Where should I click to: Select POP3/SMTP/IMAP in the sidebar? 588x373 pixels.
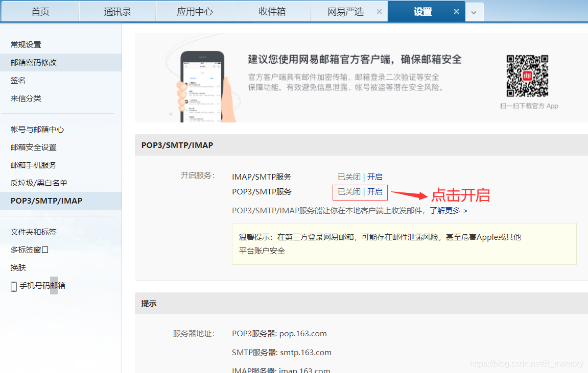coord(46,201)
